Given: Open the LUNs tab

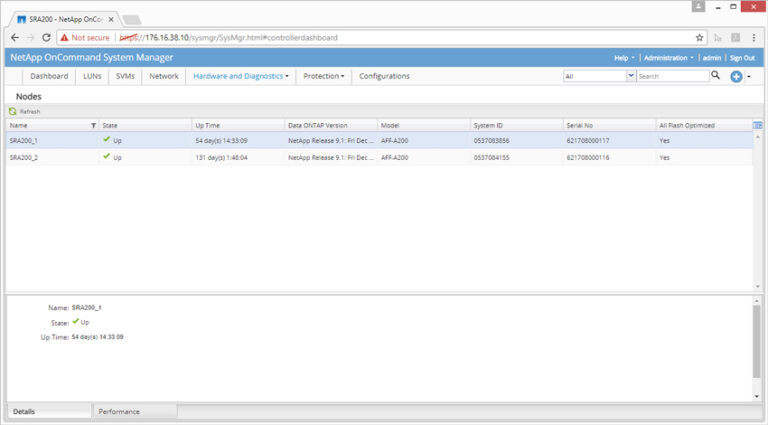Looking at the screenshot, I should pos(92,76).
